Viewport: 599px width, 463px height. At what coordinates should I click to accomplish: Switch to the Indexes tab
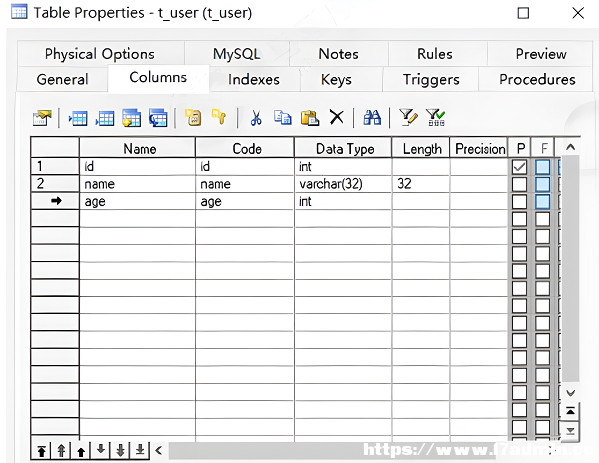pos(254,79)
